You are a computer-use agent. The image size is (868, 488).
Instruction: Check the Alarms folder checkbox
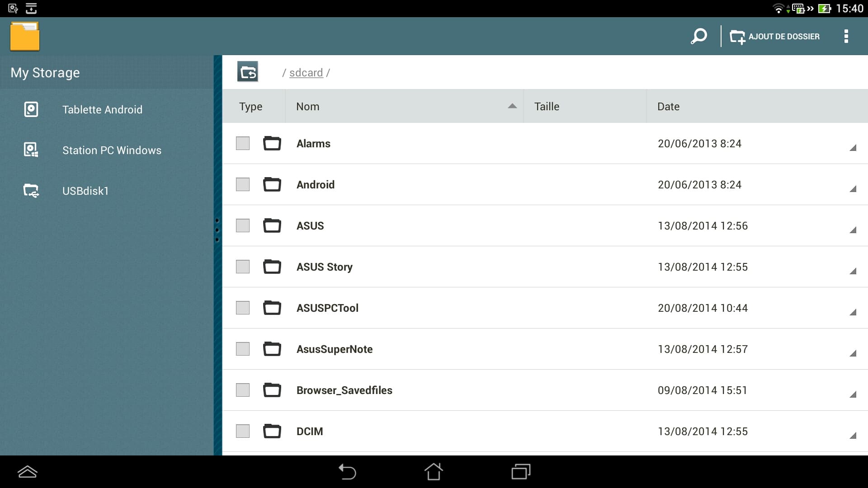click(243, 143)
